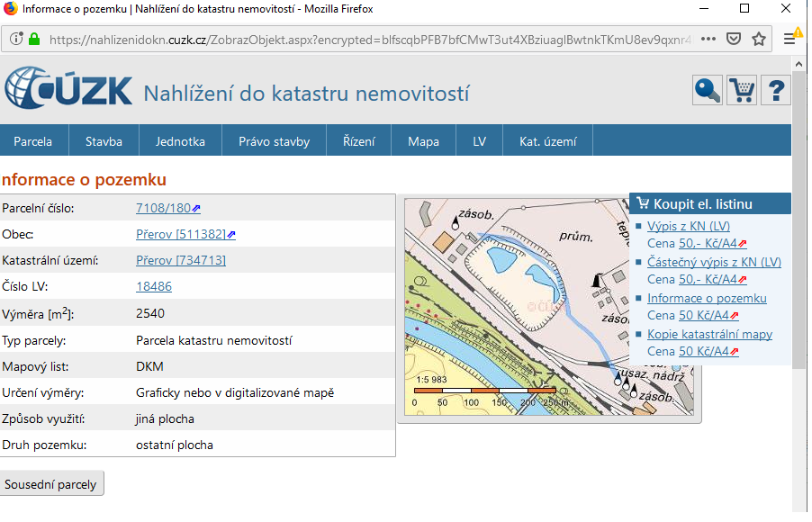Click the green padlock security icon
The image size is (812, 522).
[34, 40]
